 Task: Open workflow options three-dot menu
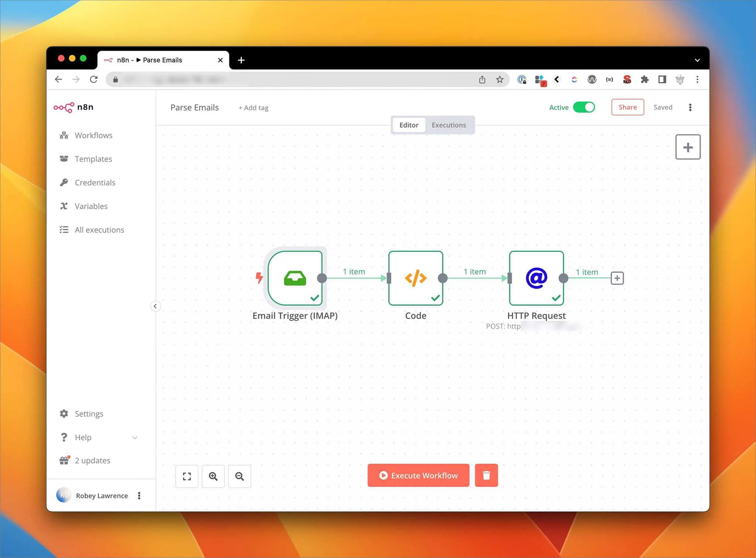tap(690, 107)
